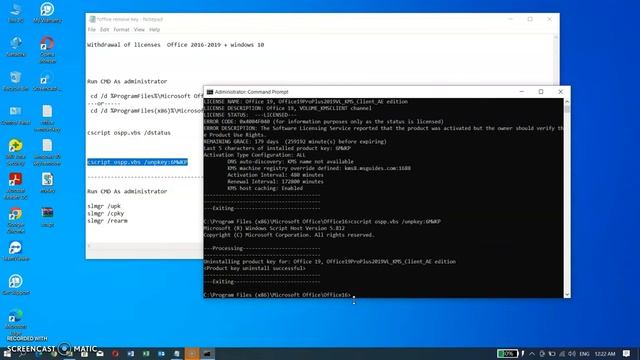Open the Opera Browser desktop shortcut
Screen dimensions: 640x360
click(47, 49)
